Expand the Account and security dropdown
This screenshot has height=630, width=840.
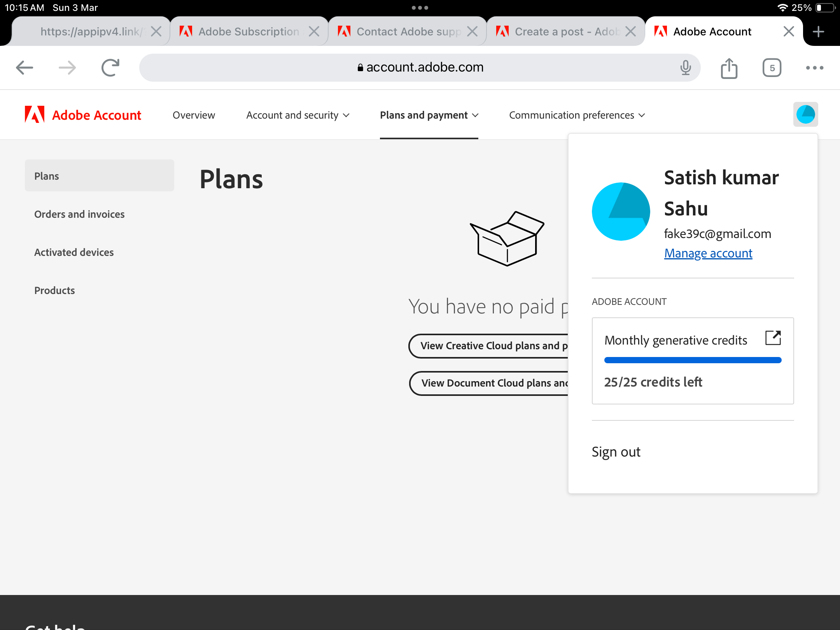(298, 115)
